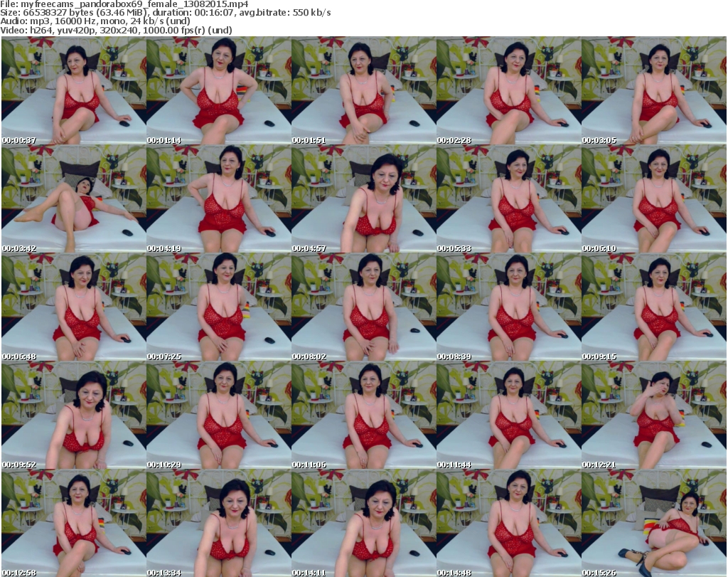This screenshot has width=728, height=577.
Task: Select the thumbnail stamped 00:07:25
Action: coord(219,307)
